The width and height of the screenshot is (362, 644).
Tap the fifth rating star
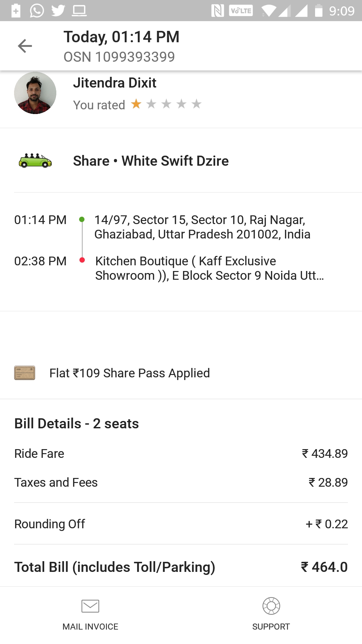[x=196, y=104]
